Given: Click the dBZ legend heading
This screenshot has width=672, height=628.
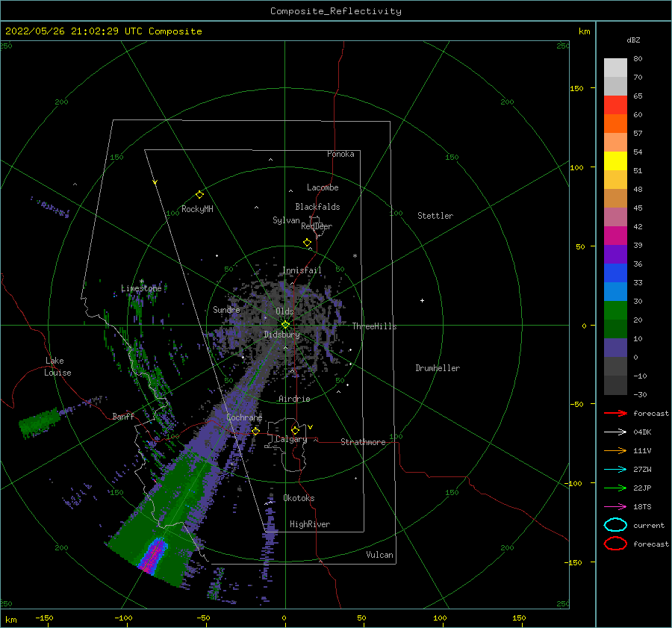Looking at the screenshot, I should [x=633, y=40].
